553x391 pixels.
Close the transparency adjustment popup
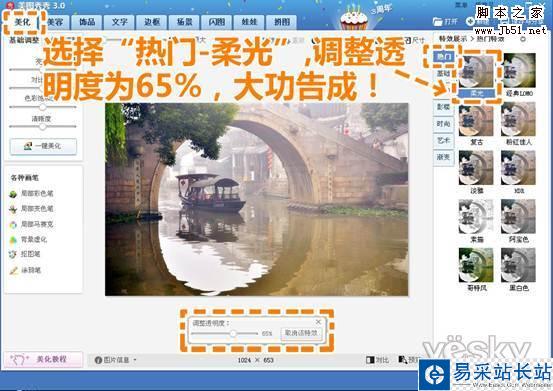click(318, 322)
